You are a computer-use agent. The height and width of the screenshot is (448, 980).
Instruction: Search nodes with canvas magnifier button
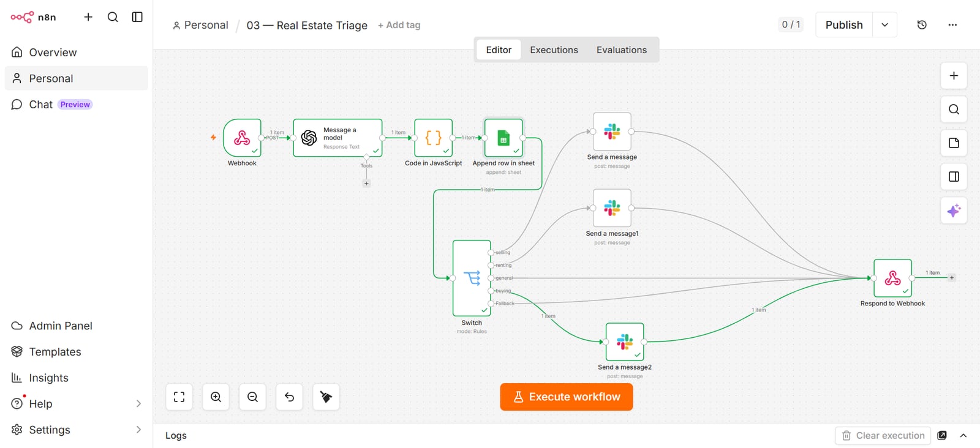click(954, 110)
